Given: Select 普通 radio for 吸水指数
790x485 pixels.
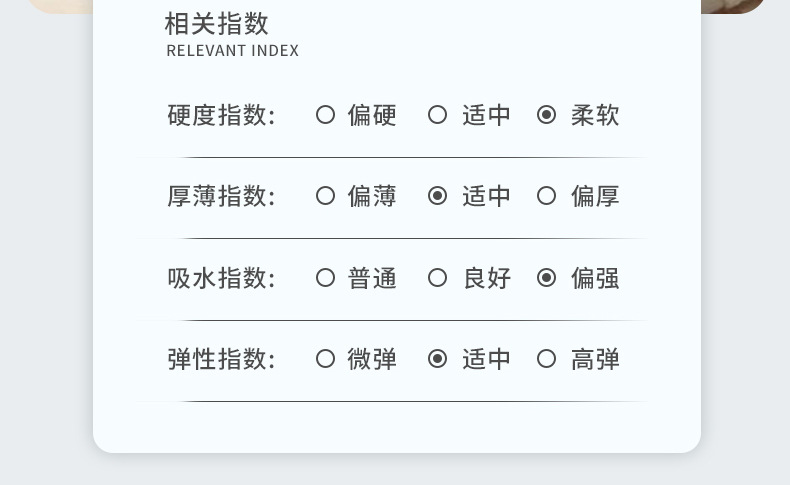Looking at the screenshot, I should [x=325, y=278].
